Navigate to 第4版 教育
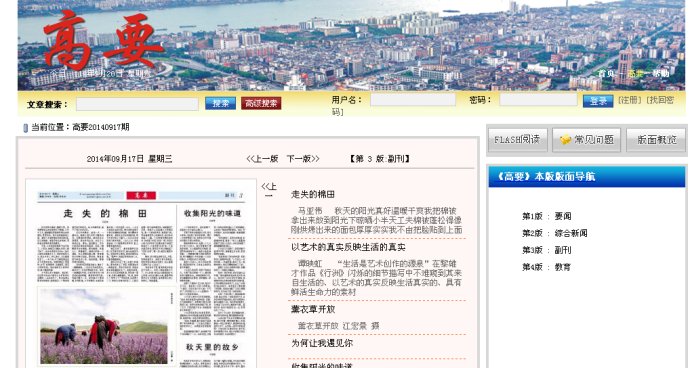Screen dimensions: 690x368 547,267
